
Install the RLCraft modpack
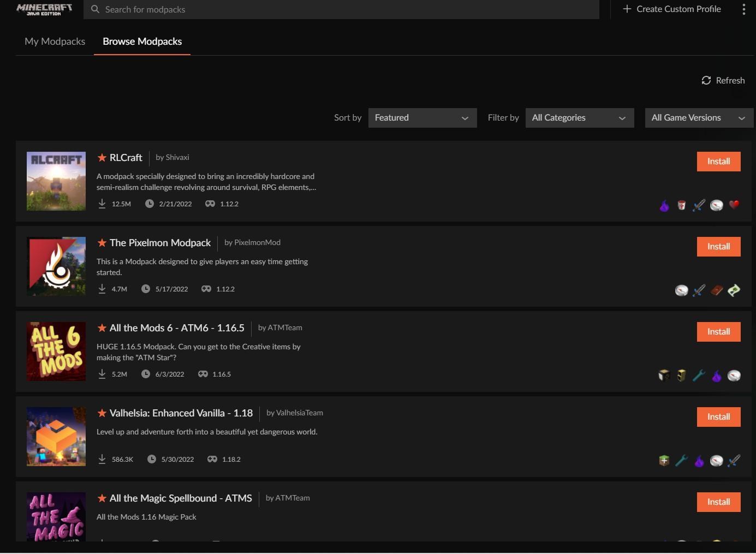coord(718,162)
